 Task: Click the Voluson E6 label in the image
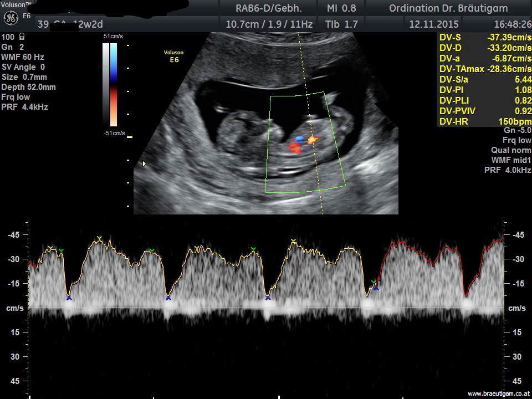pyautogui.click(x=173, y=55)
